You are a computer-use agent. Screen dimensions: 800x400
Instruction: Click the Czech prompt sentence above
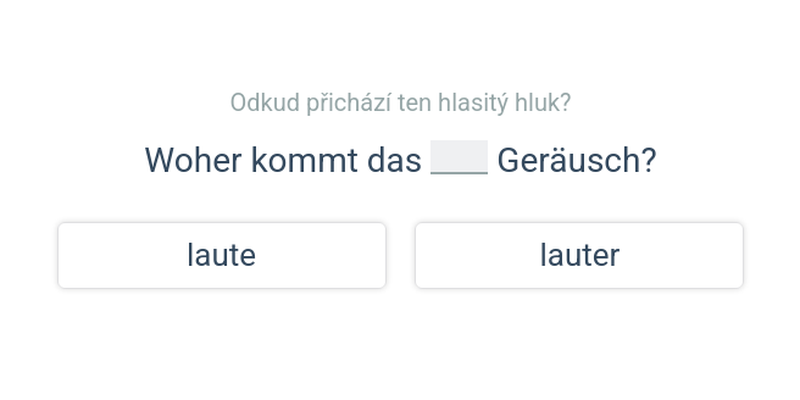400,102
